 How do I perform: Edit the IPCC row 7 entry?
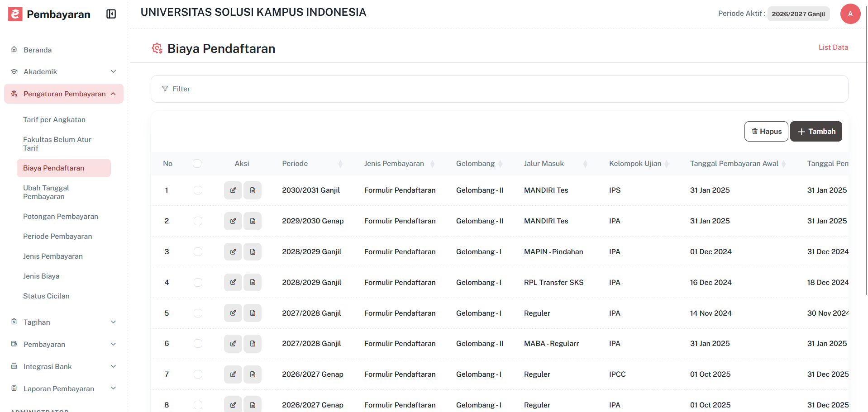233,374
